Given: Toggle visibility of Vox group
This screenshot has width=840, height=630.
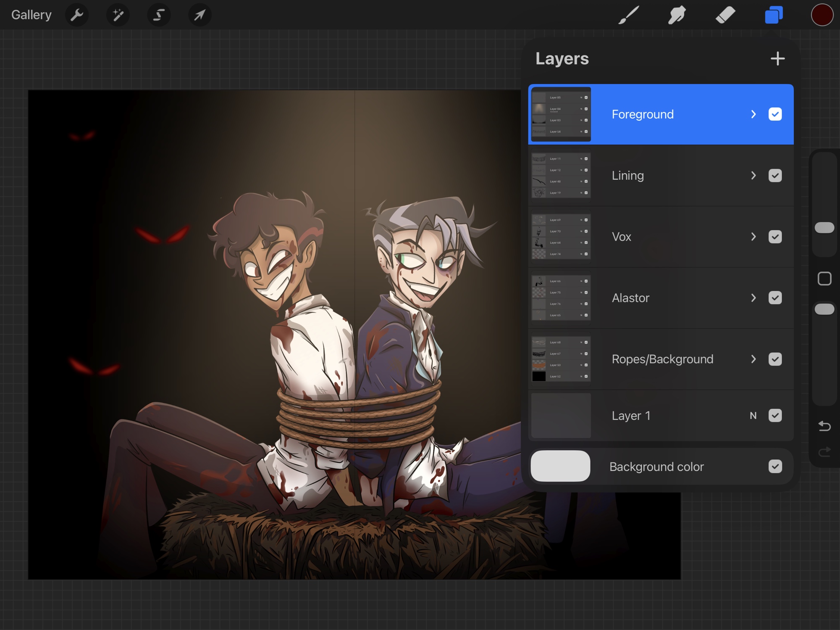Looking at the screenshot, I should pyautogui.click(x=775, y=237).
